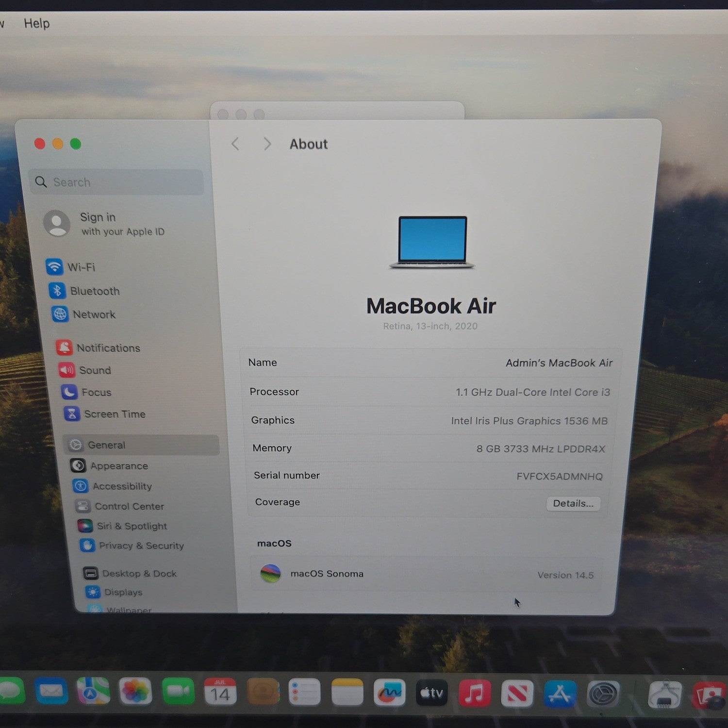Screen dimensions: 728x728
Task: Open Appearance settings
Action: point(109,466)
